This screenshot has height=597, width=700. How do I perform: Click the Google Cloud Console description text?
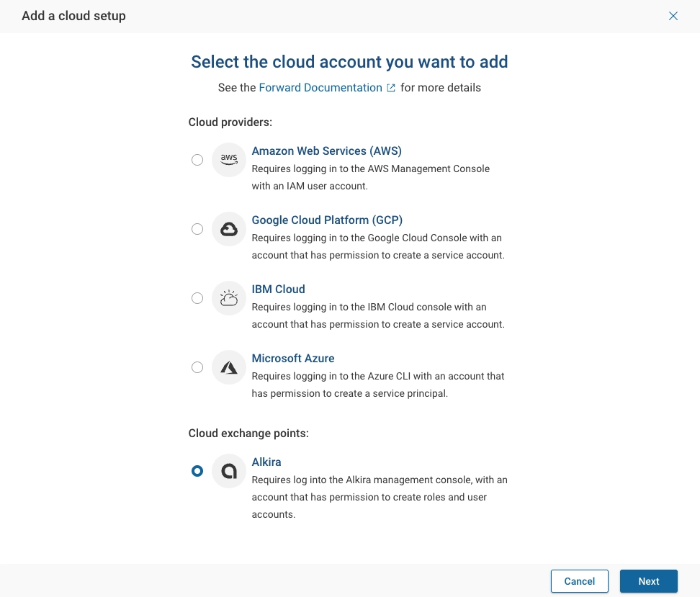[378, 246]
